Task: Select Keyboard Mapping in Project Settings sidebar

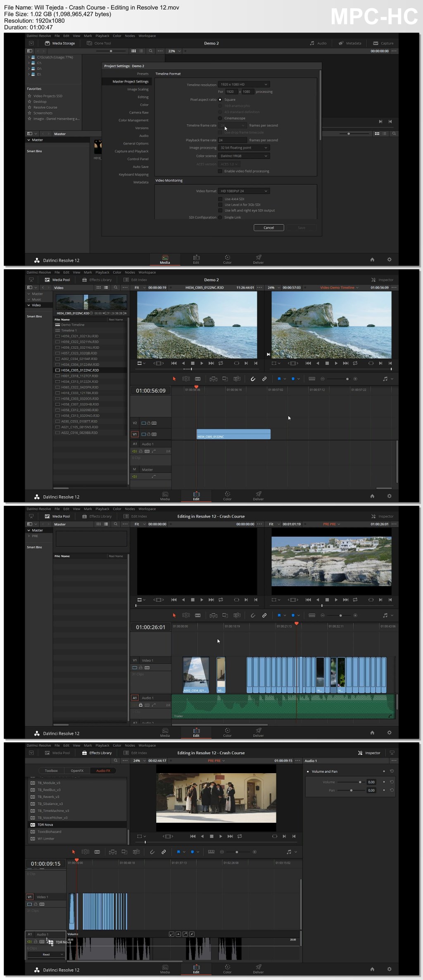Action: click(x=133, y=175)
